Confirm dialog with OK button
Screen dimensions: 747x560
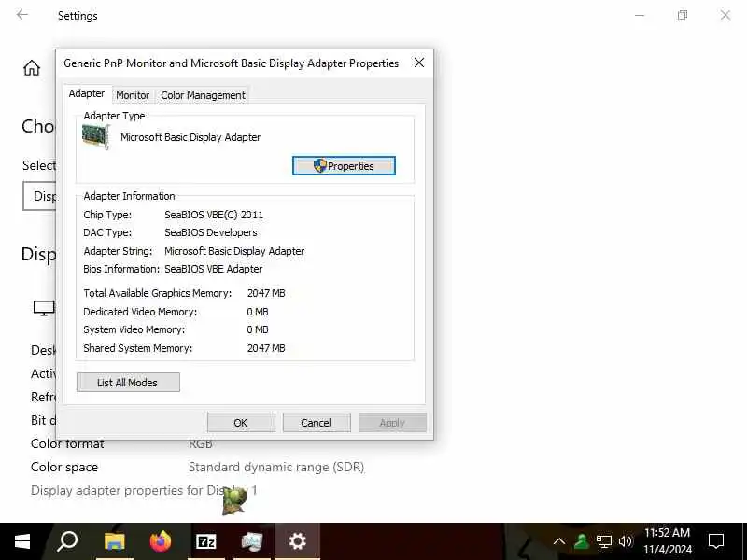click(x=241, y=423)
